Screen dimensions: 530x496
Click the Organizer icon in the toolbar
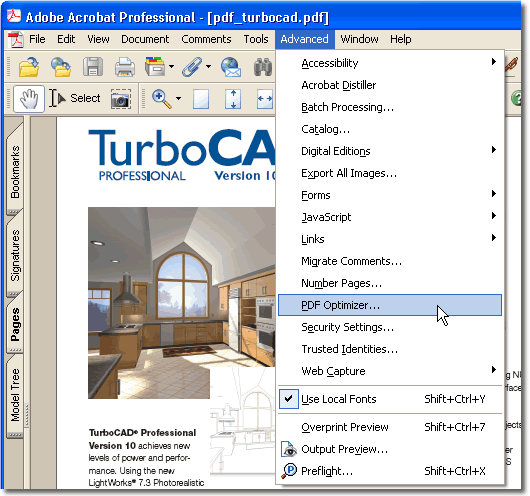[155, 66]
